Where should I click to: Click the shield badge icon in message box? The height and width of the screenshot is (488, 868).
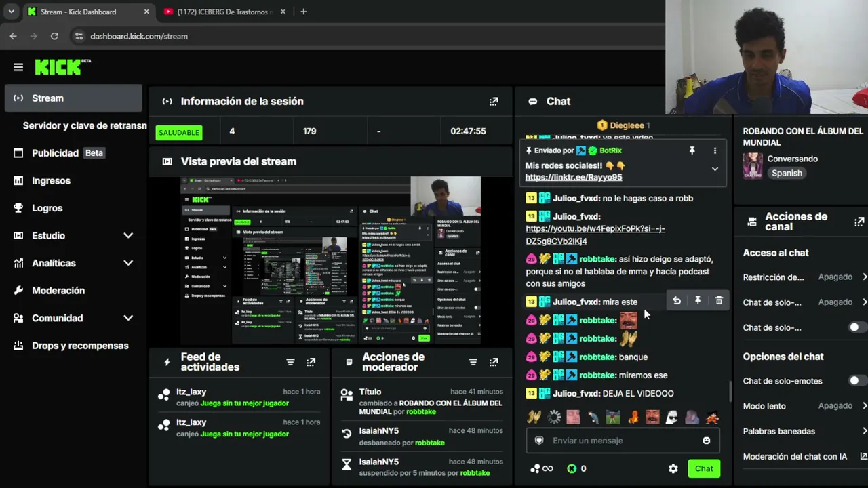(x=539, y=441)
